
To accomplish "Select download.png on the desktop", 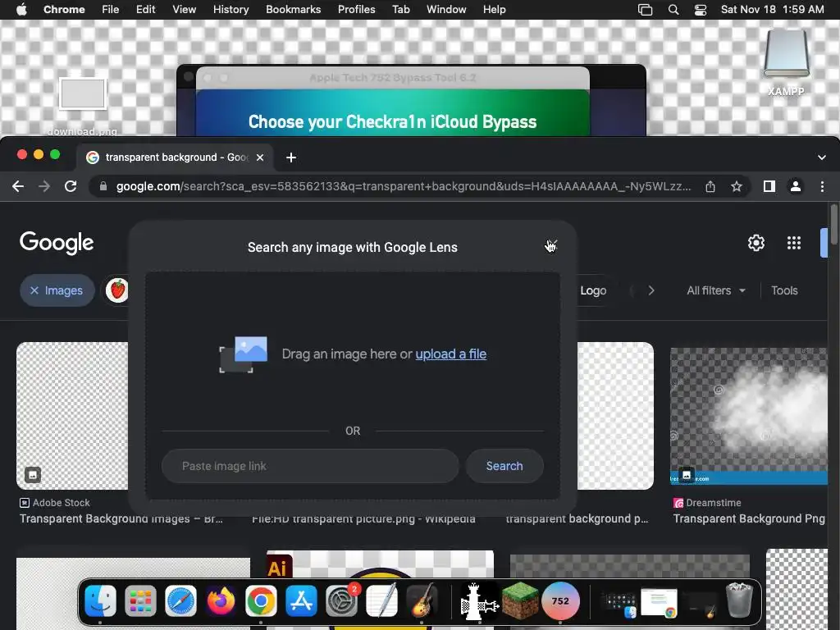I will [x=83, y=105].
